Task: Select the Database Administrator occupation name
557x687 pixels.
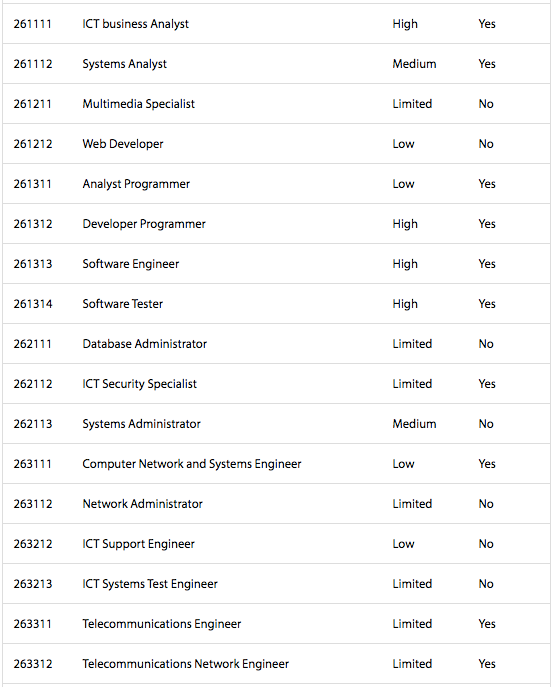Action: point(145,344)
